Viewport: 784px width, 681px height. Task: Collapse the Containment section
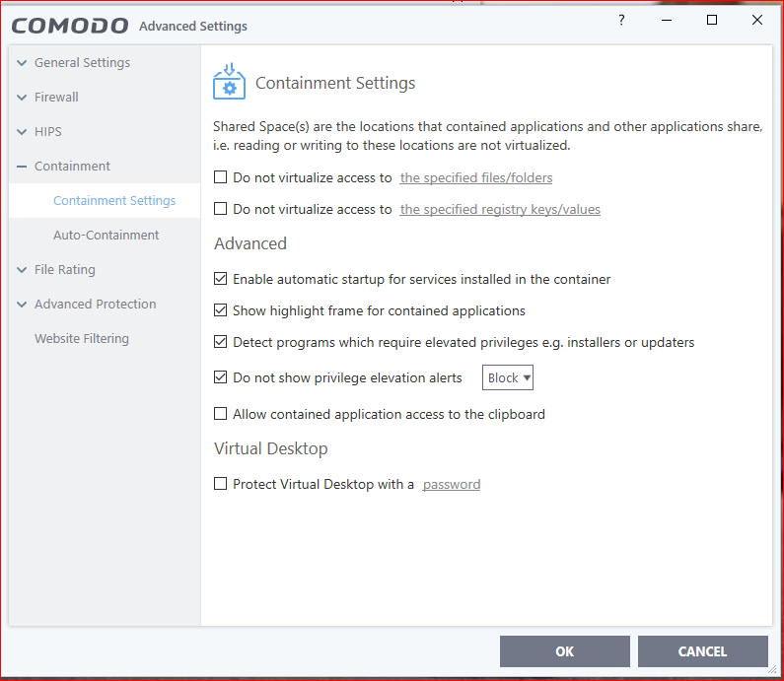click(22, 167)
